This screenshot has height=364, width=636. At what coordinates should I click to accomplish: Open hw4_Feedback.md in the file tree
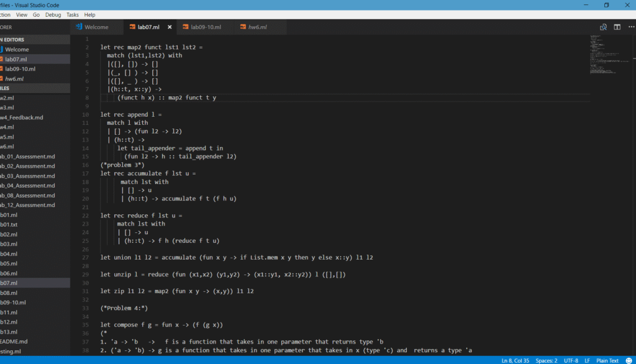pyautogui.click(x=35, y=117)
